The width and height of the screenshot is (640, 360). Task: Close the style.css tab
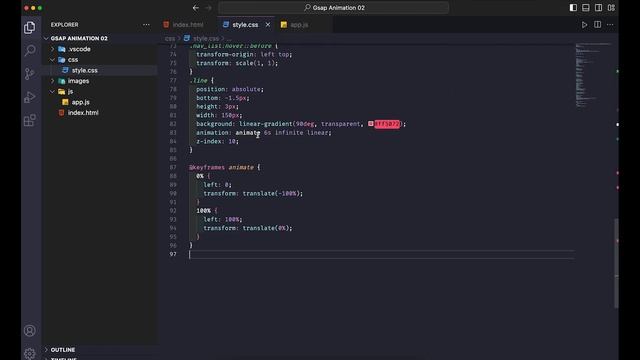(268, 25)
